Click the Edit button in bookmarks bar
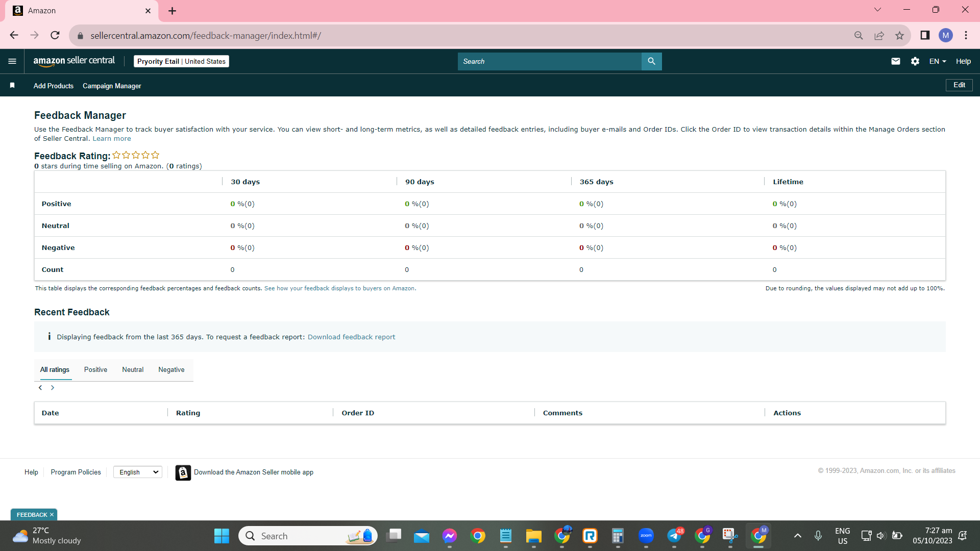Screen dimensions: 980x551 959,85
